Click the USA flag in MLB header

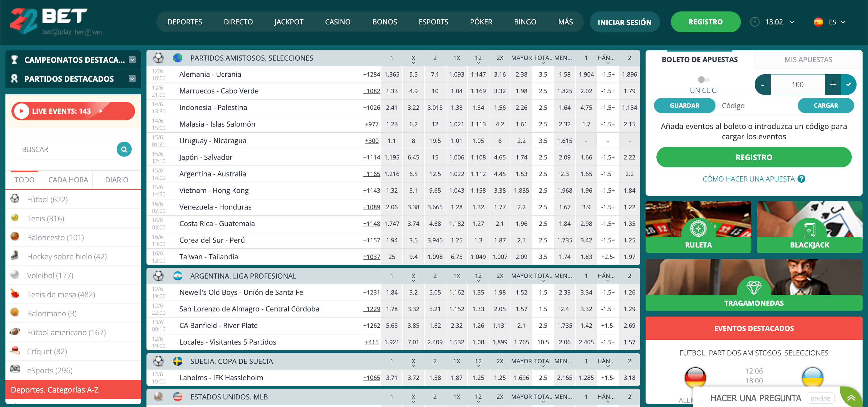click(178, 397)
